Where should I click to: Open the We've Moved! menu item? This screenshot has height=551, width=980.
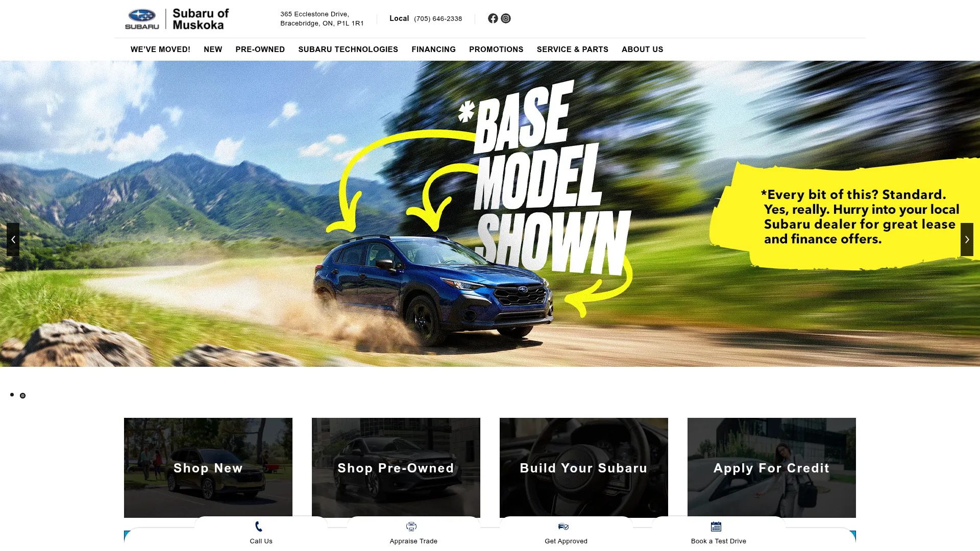160,49
